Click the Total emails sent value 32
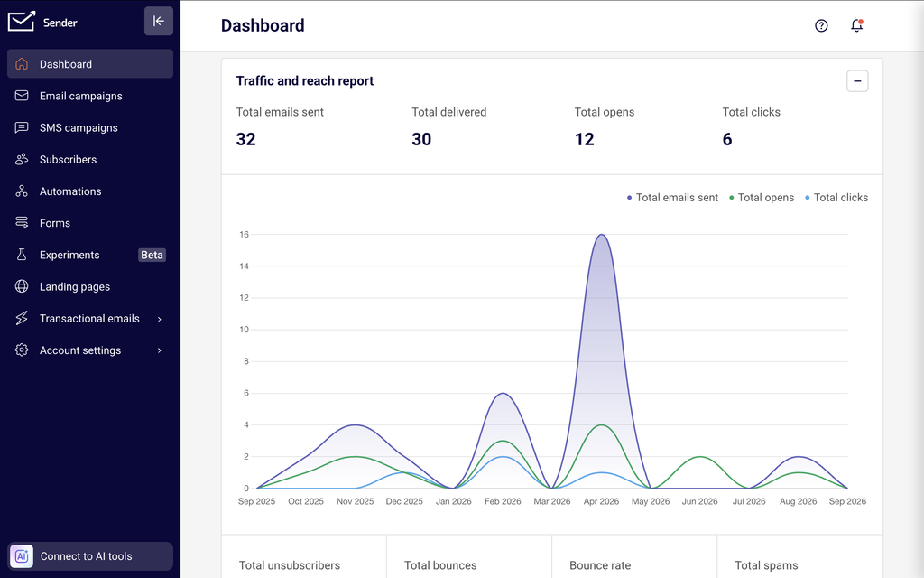The height and width of the screenshot is (578, 924). click(x=245, y=139)
